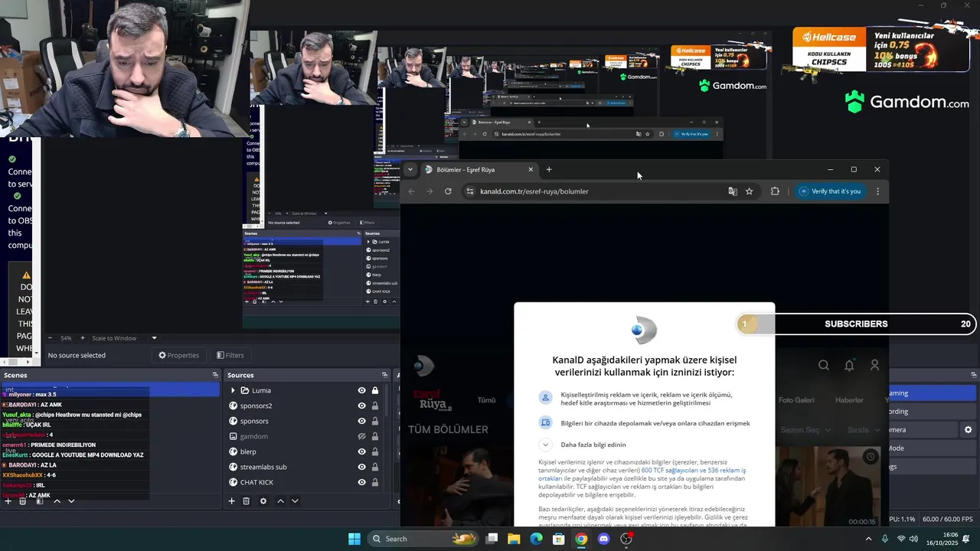Add a new scene with the plus icon

(8, 501)
